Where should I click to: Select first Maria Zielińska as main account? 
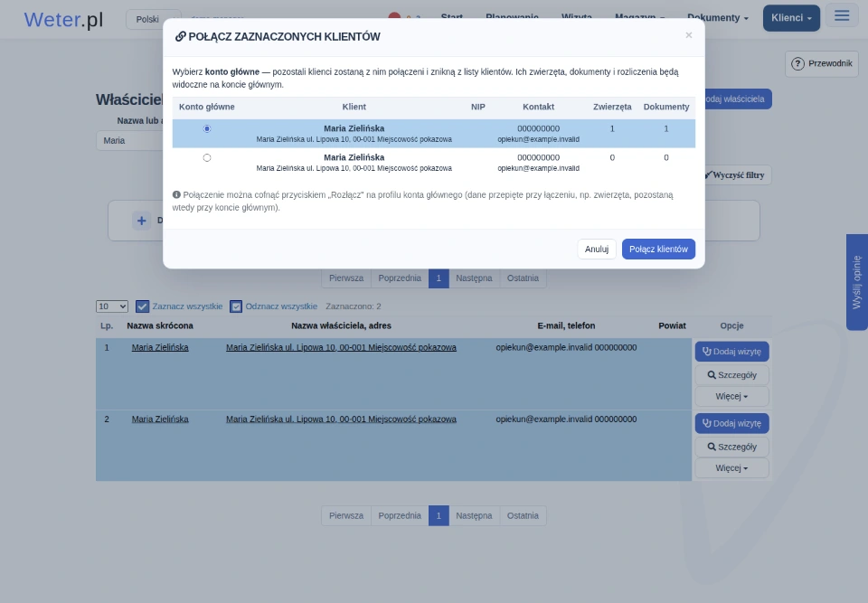point(207,128)
